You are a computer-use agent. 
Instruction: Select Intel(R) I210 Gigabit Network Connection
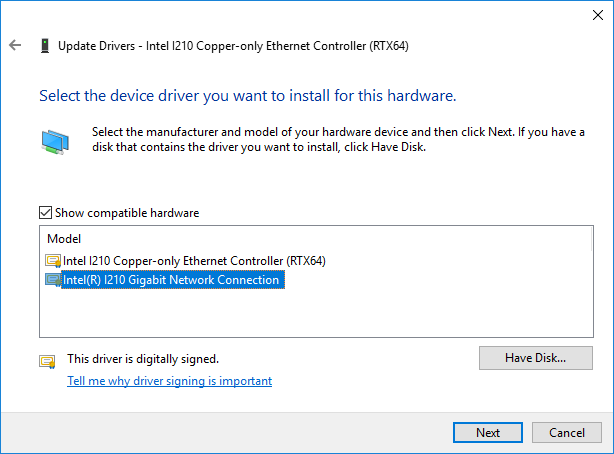click(171, 280)
